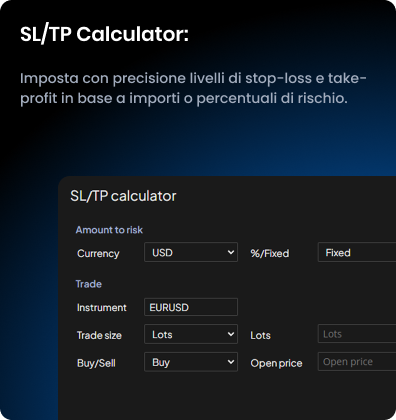This screenshot has height=420, width=396.
Task: Expand the Trade size Lots dropdown
Action: 191,334
